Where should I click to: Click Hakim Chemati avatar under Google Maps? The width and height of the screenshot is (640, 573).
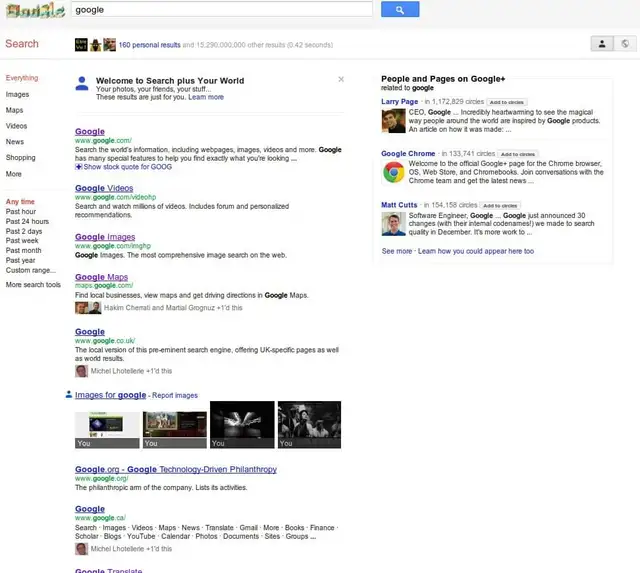pos(82,308)
